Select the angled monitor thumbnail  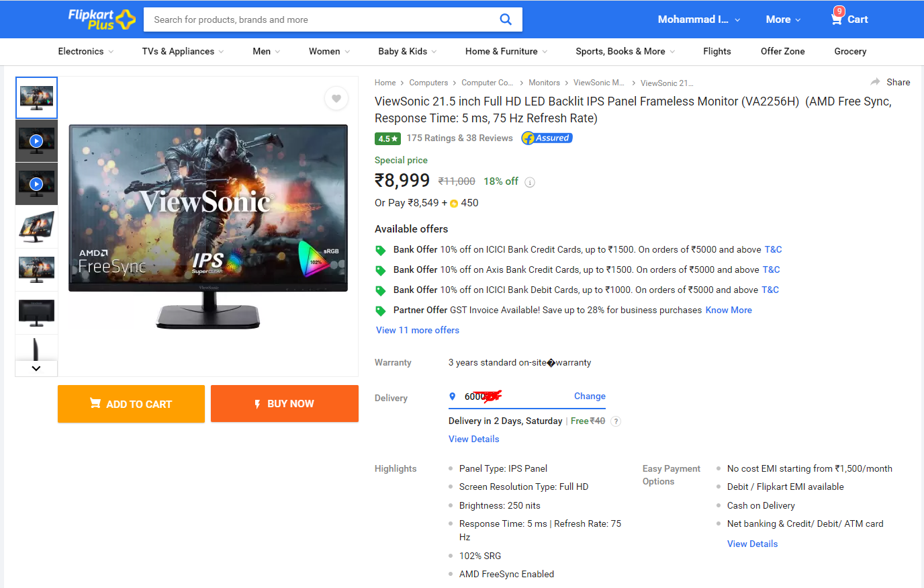click(x=36, y=227)
